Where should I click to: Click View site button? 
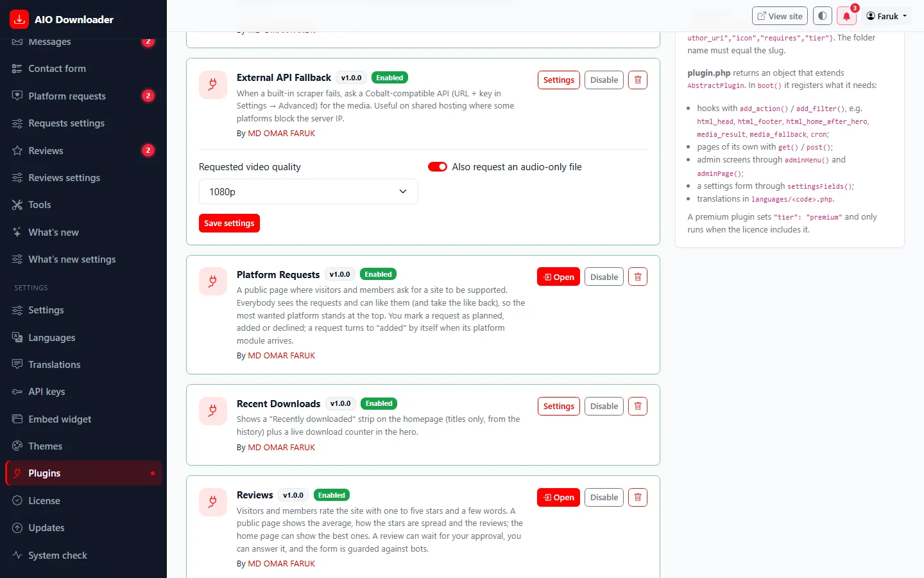pos(780,16)
